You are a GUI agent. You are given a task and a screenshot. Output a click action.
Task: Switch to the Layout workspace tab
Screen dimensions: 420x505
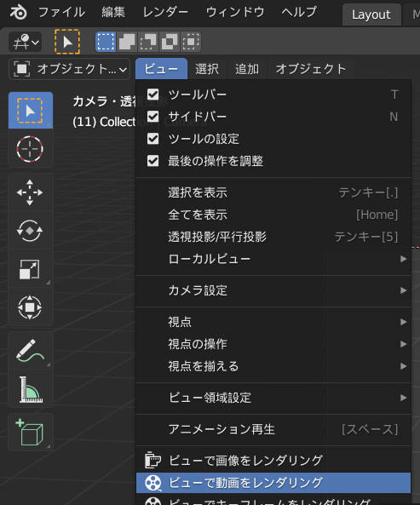371,14
